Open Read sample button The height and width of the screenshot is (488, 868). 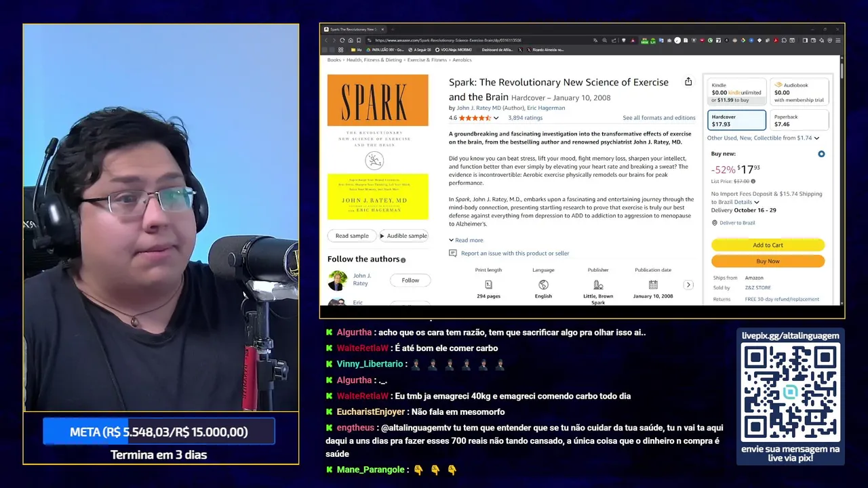[352, 236]
